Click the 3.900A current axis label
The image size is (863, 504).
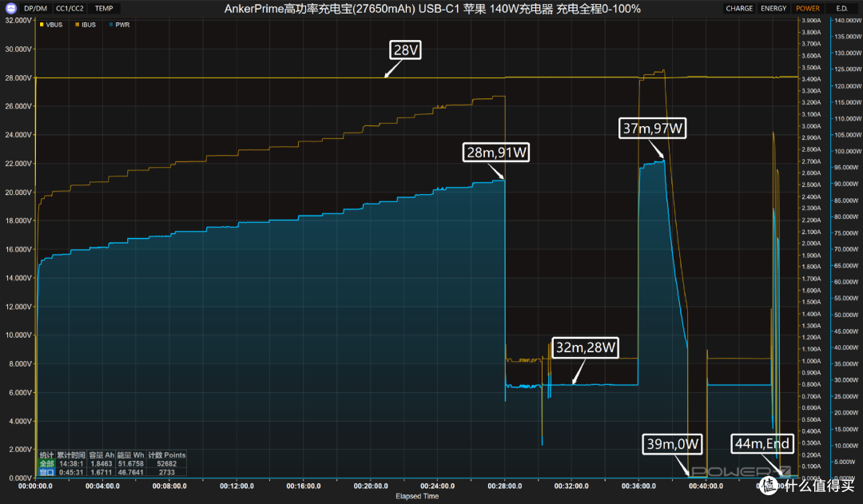[811, 20]
